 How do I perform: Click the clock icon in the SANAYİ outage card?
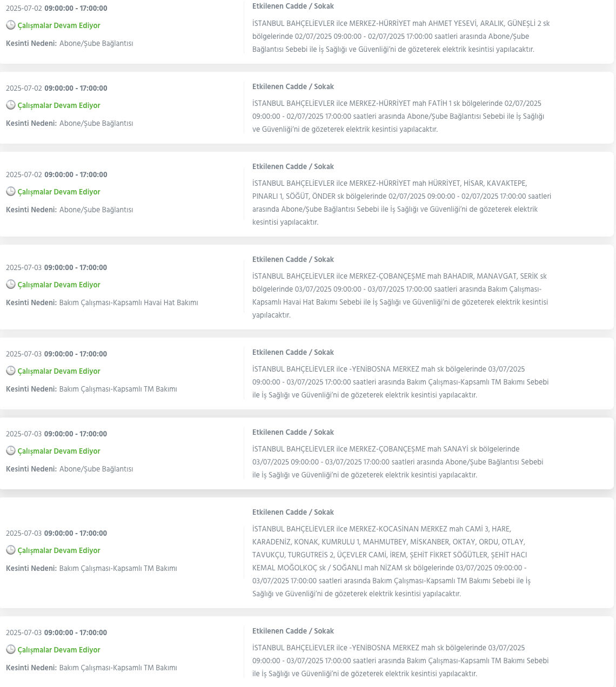click(x=10, y=450)
